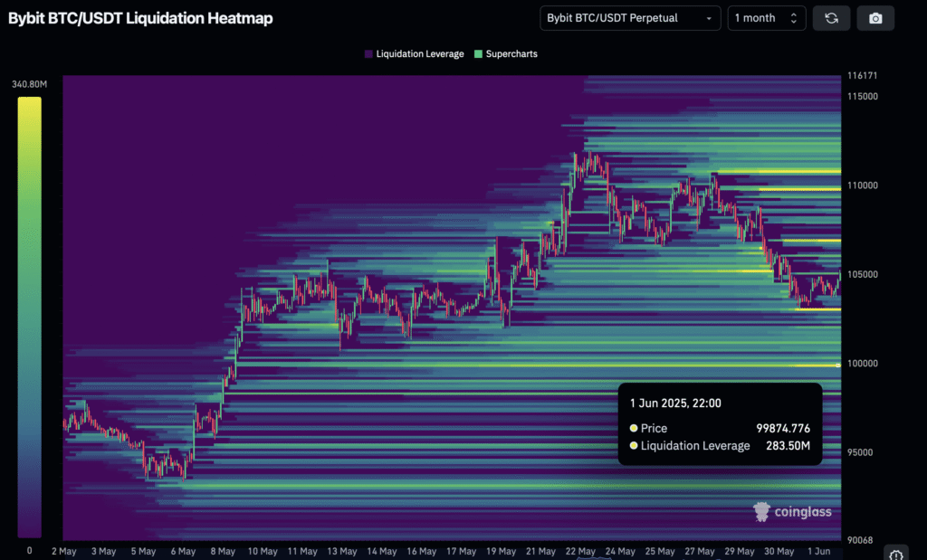Screen dimensions: 927x560
Task: Click the 3 May date axis label
Action: (x=103, y=551)
